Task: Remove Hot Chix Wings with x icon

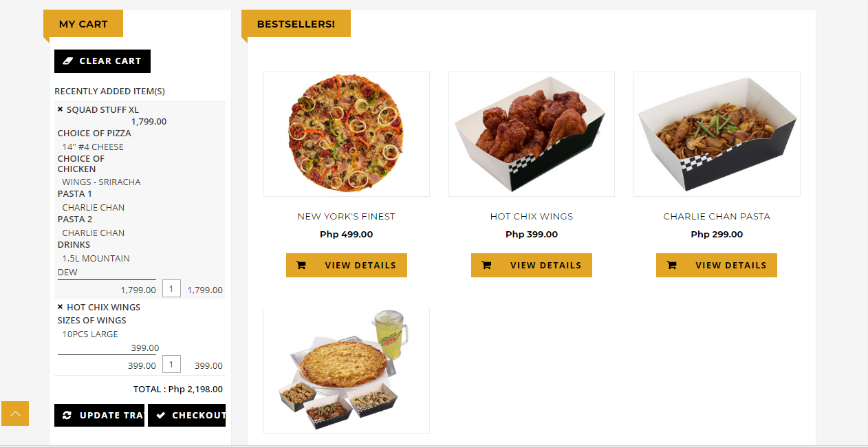Action: (61, 307)
